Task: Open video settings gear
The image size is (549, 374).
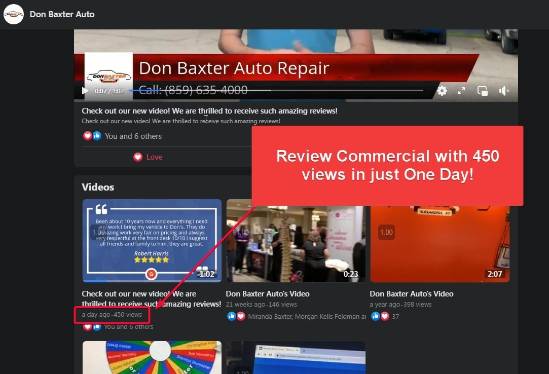Action: 442,91
